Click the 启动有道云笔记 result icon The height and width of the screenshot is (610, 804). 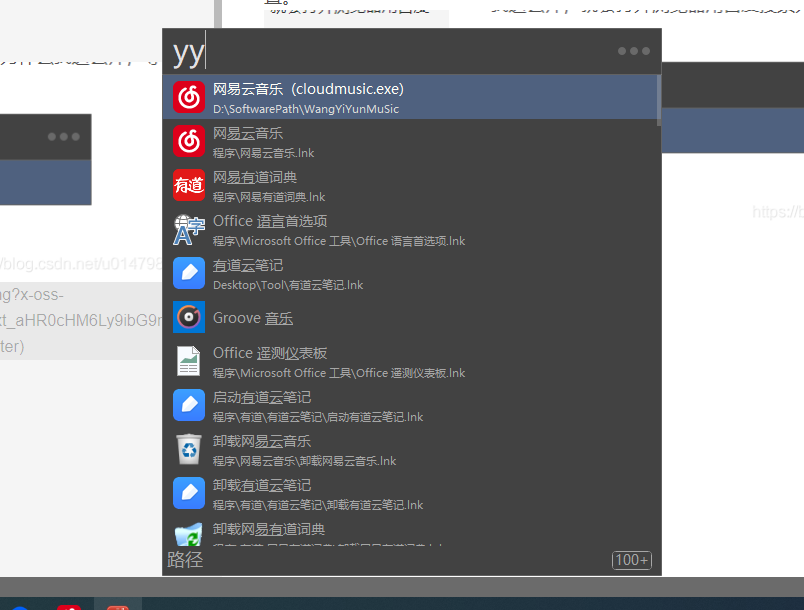tap(189, 405)
